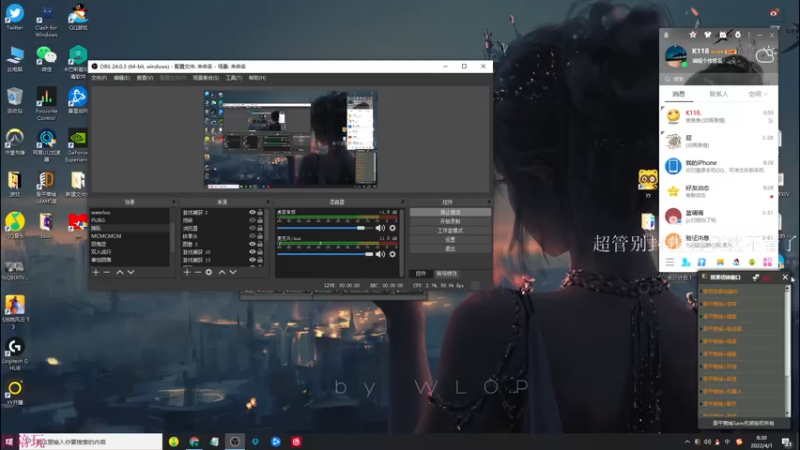Toggle lock on 图像 2 source

(260, 244)
